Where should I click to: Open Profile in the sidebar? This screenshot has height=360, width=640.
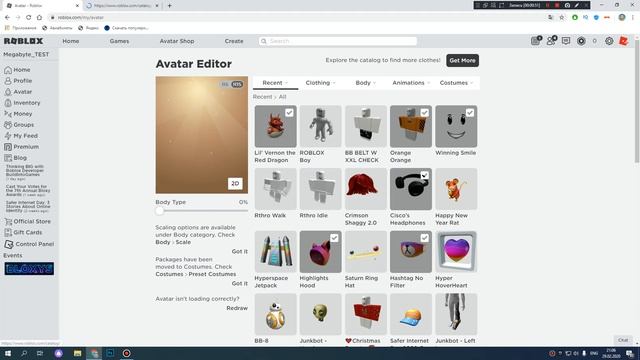click(x=18, y=81)
